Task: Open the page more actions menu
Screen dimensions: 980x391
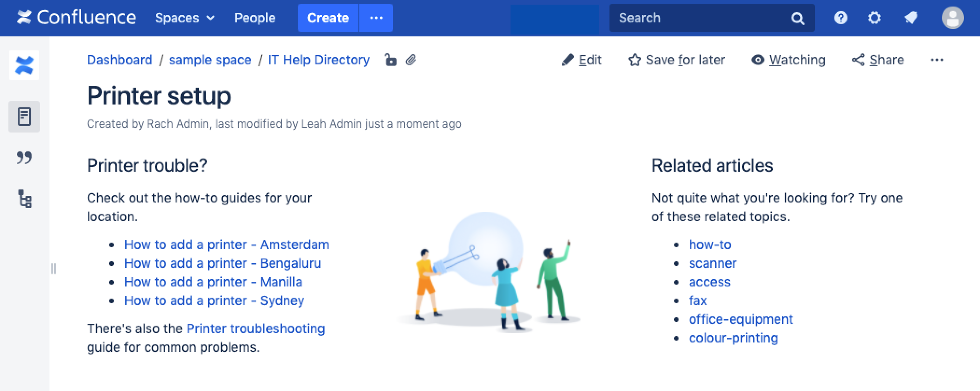Action: [937, 60]
